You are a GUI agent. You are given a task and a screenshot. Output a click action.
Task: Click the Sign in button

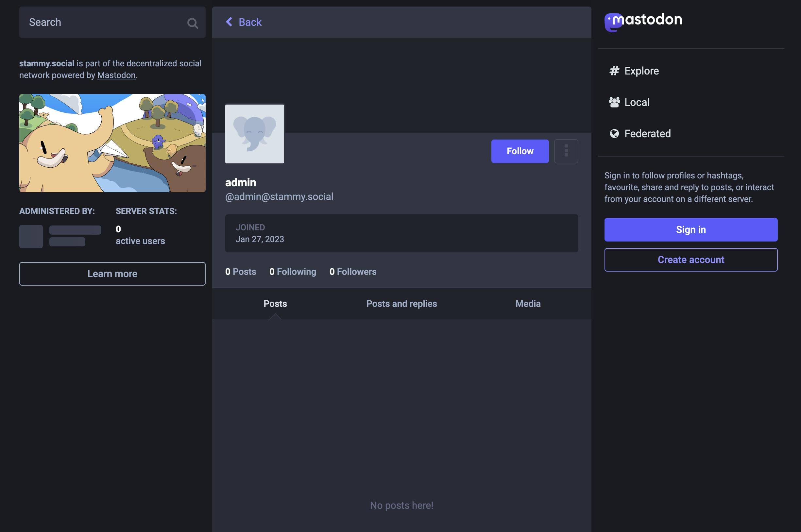click(690, 229)
